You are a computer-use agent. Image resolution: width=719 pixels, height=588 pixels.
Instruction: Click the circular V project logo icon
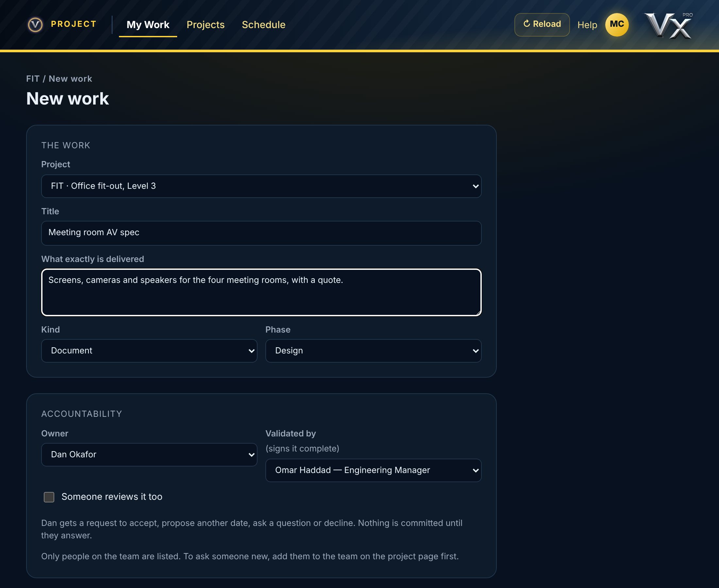click(35, 25)
